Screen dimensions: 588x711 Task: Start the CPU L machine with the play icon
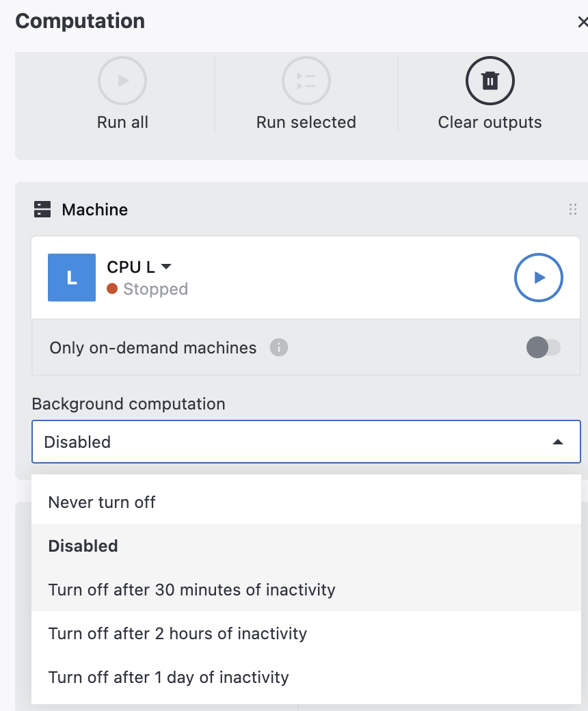[x=538, y=278]
